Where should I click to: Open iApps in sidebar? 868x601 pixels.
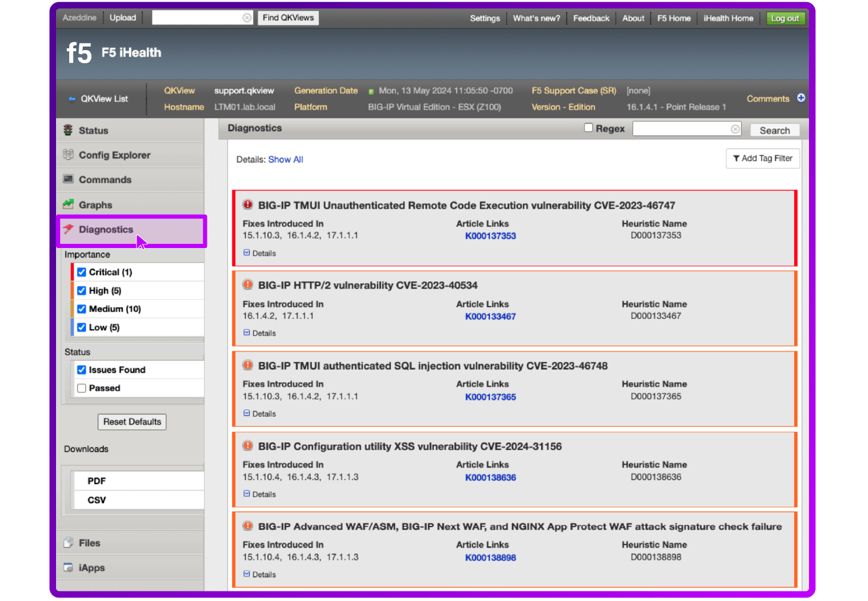[x=130, y=568]
